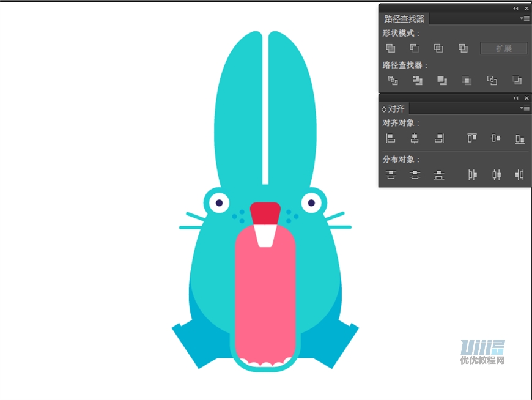Collapse the Pathfinder panel with double arrows
532x400 pixels.
tap(515, 8)
